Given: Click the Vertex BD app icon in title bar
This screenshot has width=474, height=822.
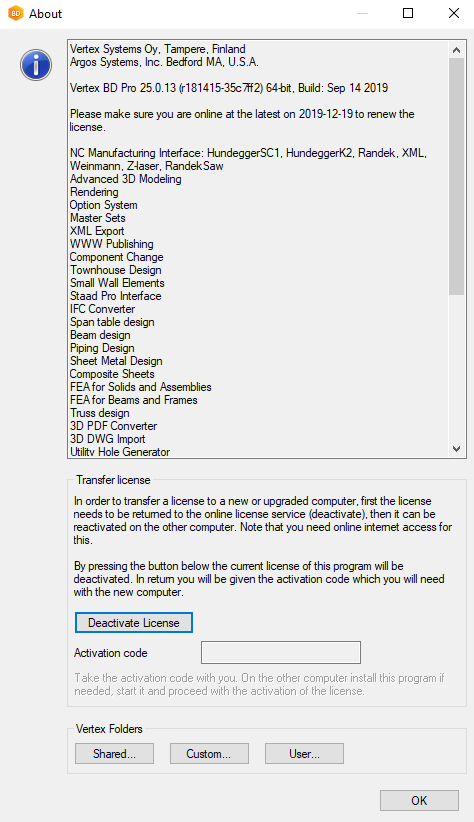Looking at the screenshot, I should pos(16,14).
